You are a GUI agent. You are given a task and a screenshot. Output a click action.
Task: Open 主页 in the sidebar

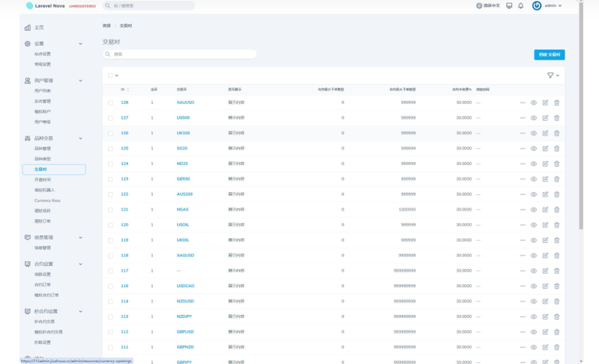point(38,28)
